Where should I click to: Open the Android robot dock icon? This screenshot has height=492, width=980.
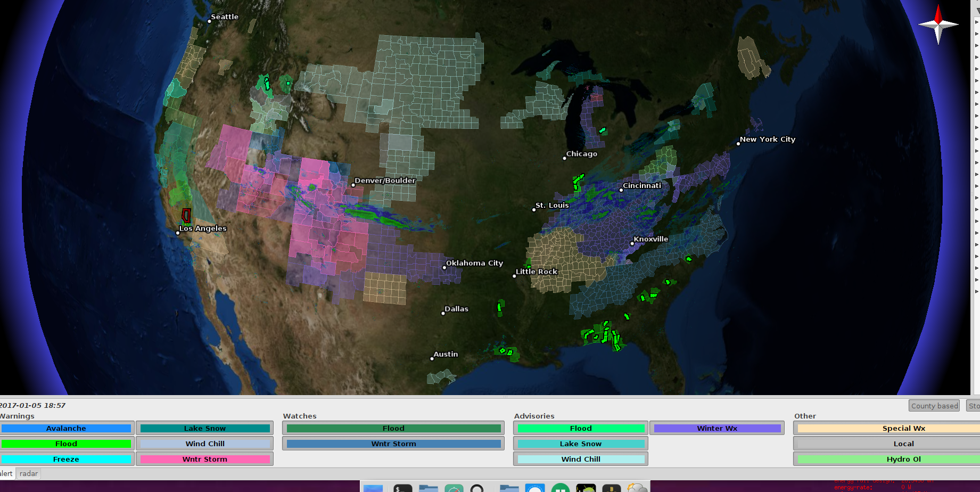click(x=586, y=488)
